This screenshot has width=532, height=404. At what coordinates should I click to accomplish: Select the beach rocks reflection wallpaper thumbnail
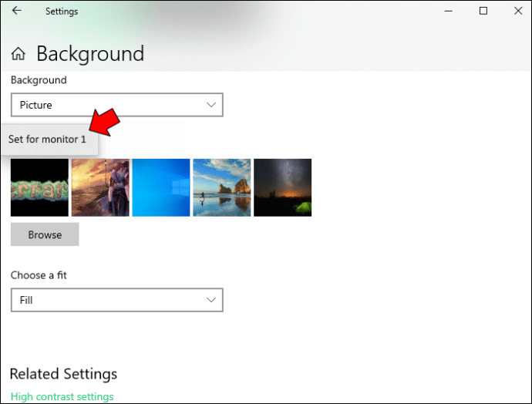tap(222, 187)
